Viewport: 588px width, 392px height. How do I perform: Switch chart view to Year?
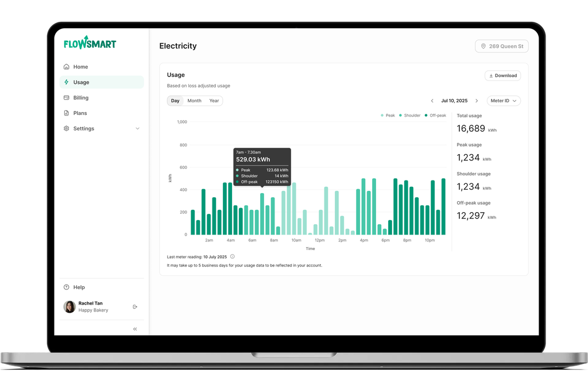[x=214, y=101]
